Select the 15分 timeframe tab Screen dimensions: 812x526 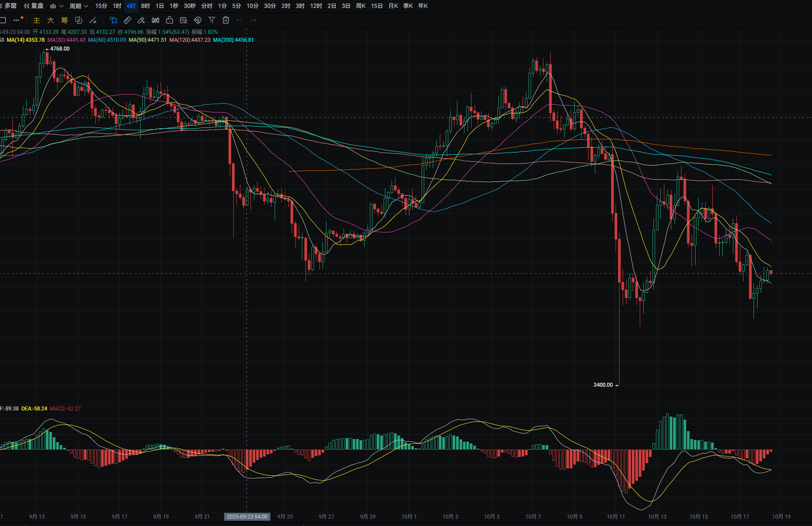tap(101, 6)
